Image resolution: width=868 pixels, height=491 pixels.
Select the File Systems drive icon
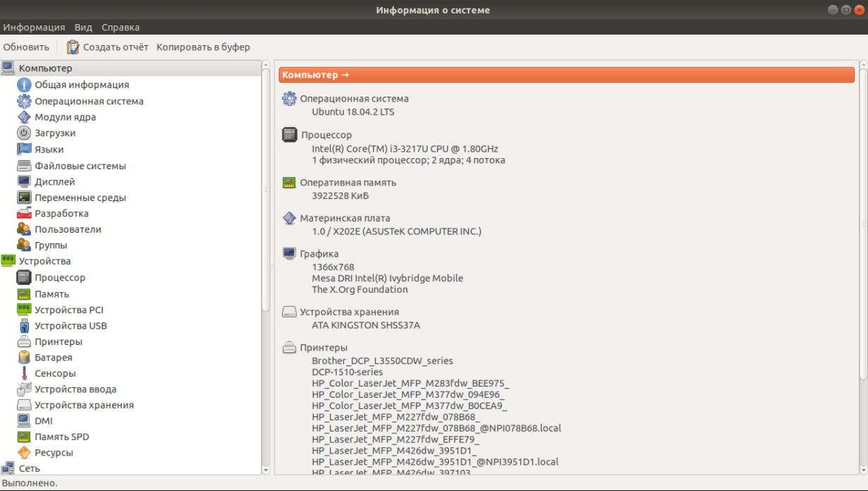pyautogui.click(x=24, y=166)
